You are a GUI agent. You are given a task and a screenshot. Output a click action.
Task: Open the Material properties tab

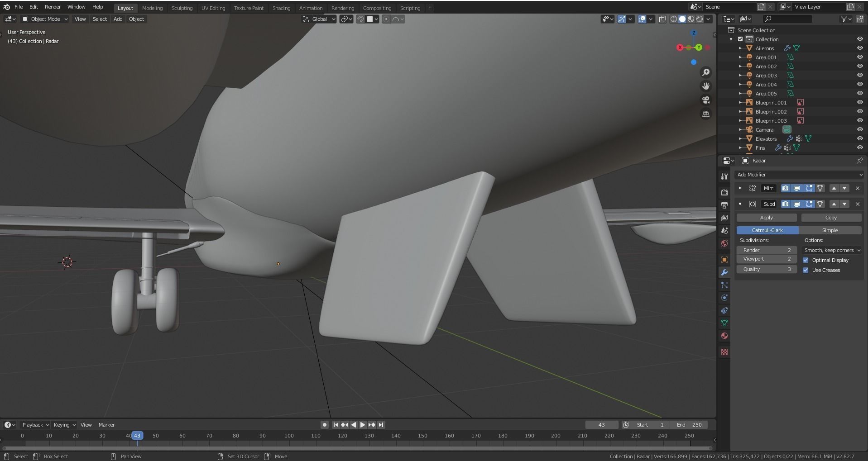point(724,336)
